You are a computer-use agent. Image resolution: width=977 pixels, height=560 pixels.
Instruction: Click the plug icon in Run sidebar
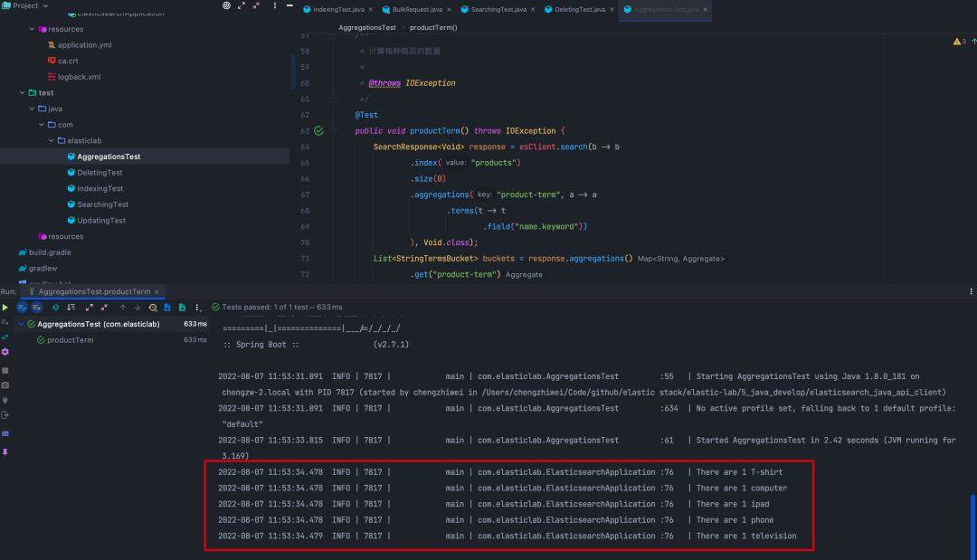pyautogui.click(x=5, y=400)
